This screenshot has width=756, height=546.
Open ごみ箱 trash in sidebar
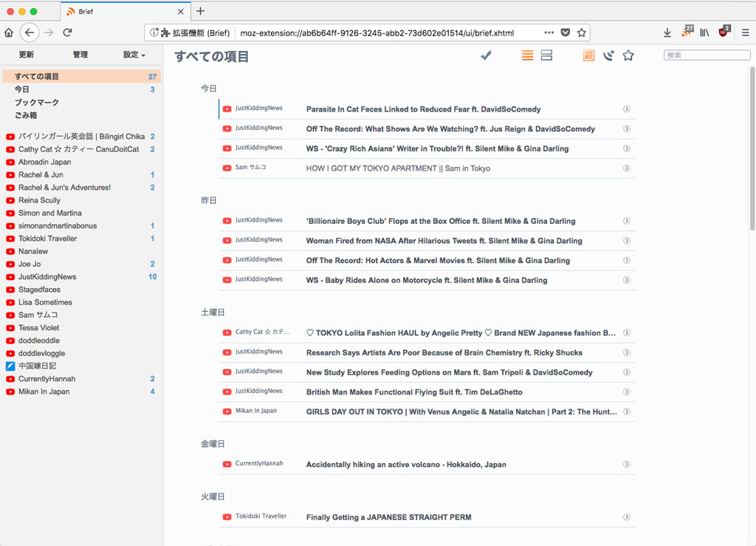tap(81, 115)
